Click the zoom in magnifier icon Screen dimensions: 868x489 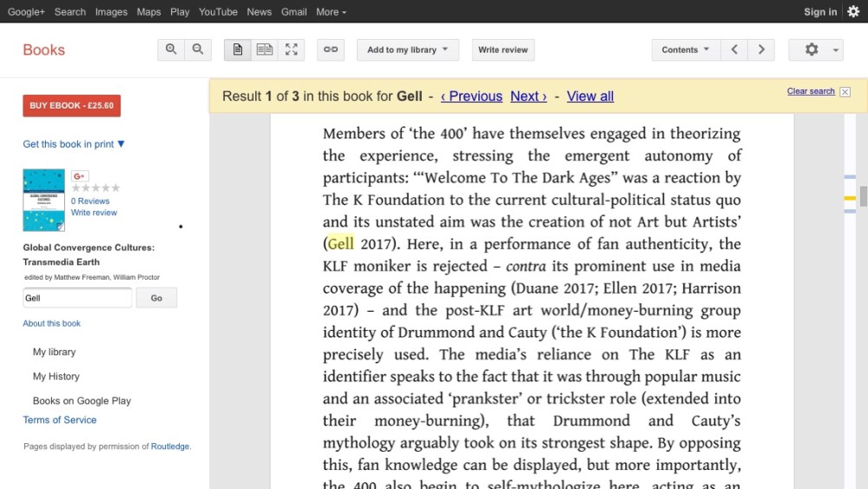tap(171, 50)
